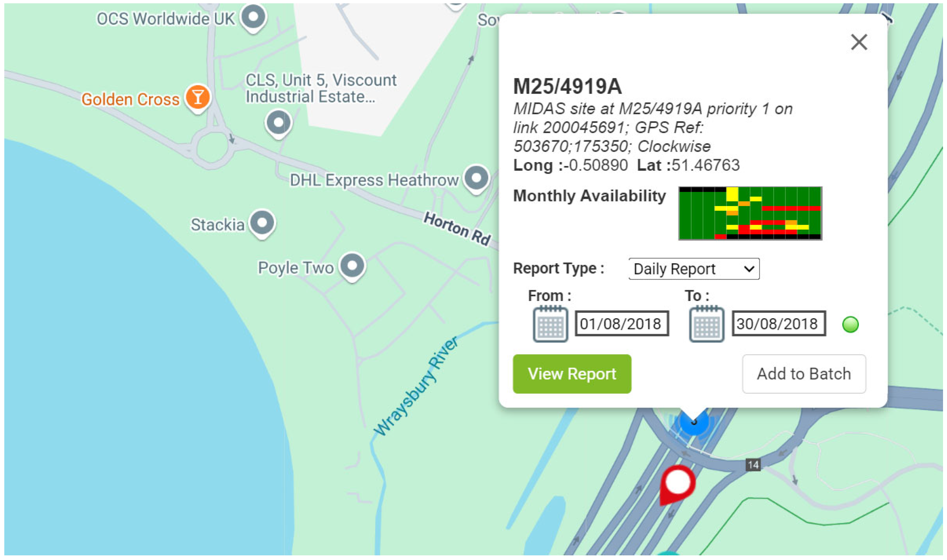947x560 pixels.
Task: Open the DHL Express Heathrow pin
Action: point(476,178)
